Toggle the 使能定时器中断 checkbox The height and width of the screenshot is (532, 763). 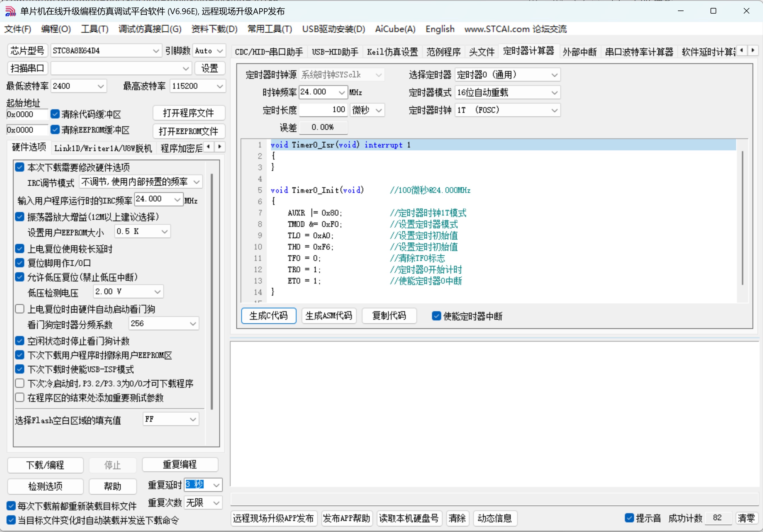436,316
